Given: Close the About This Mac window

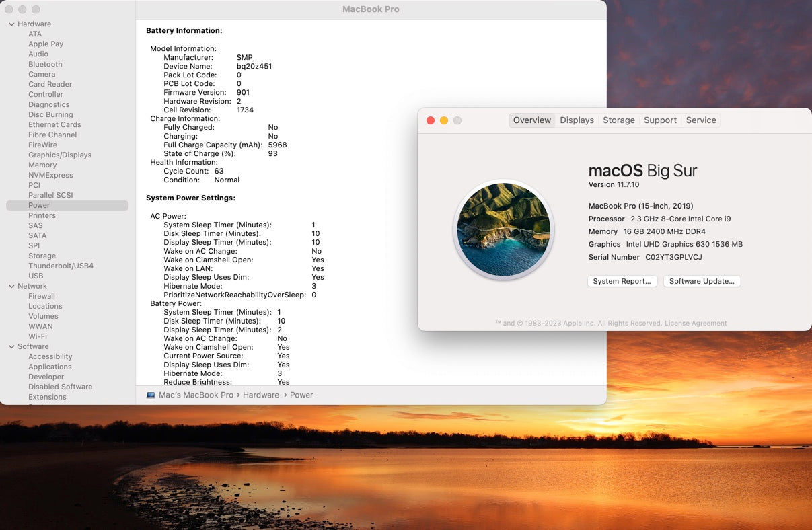Looking at the screenshot, I should pos(431,120).
